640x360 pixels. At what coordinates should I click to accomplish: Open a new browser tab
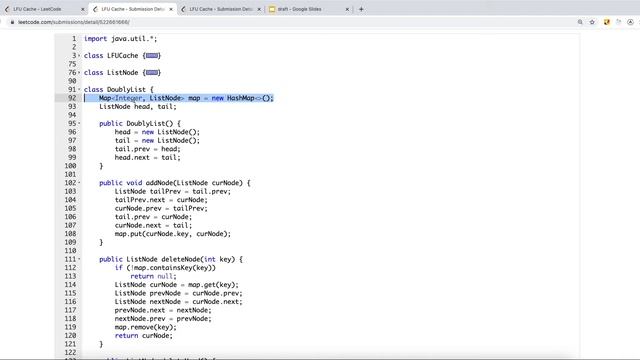click(x=361, y=9)
